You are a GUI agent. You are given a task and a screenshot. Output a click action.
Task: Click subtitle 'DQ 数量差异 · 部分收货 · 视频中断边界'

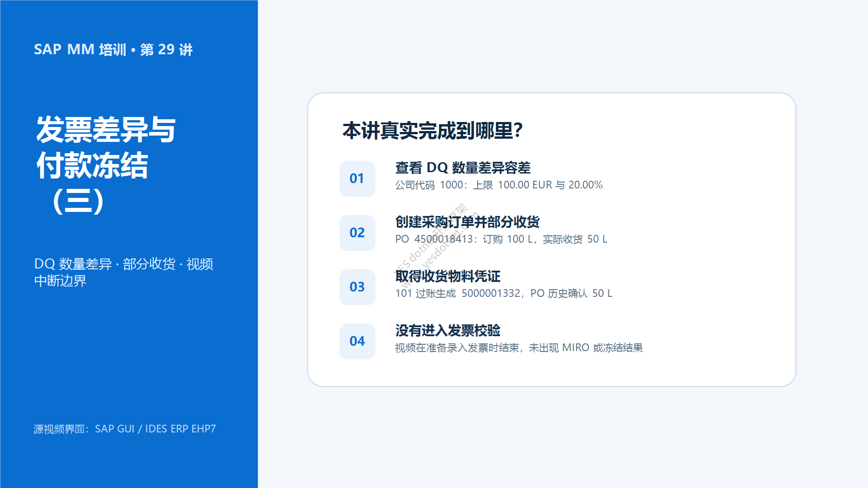(123, 272)
